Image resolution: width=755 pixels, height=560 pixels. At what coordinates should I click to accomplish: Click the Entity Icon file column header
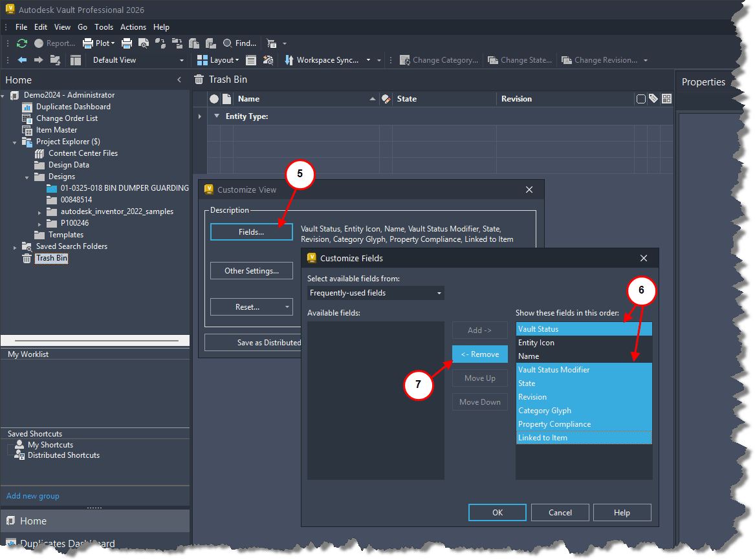pyautogui.click(x=227, y=99)
